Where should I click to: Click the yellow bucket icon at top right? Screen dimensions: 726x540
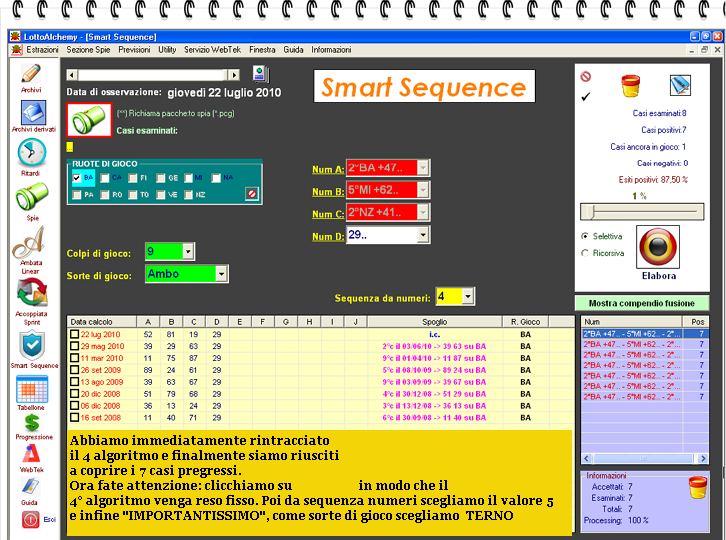(630, 86)
